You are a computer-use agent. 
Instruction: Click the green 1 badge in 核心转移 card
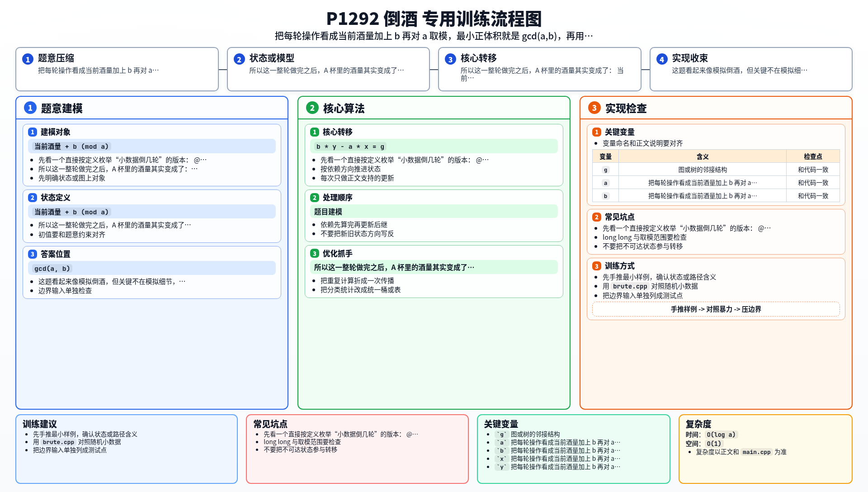[315, 132]
